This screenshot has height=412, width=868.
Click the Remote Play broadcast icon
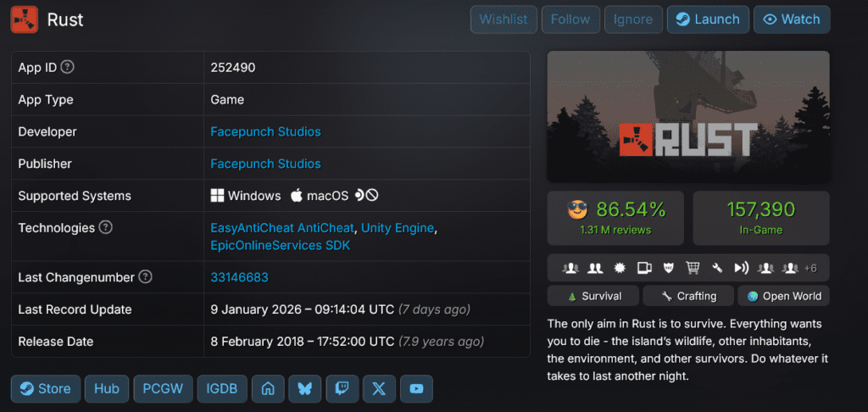[741, 268]
